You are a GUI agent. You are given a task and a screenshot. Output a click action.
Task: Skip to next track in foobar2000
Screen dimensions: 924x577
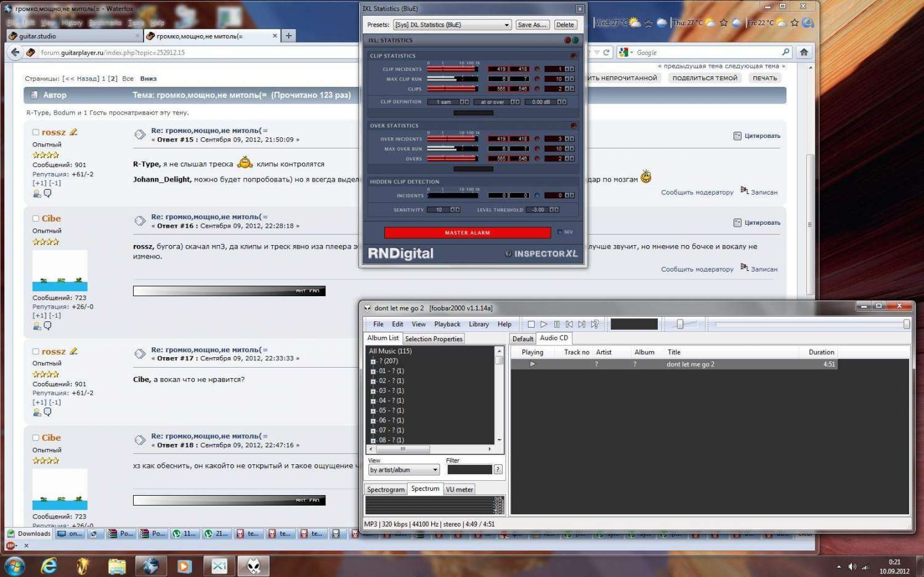(582, 325)
